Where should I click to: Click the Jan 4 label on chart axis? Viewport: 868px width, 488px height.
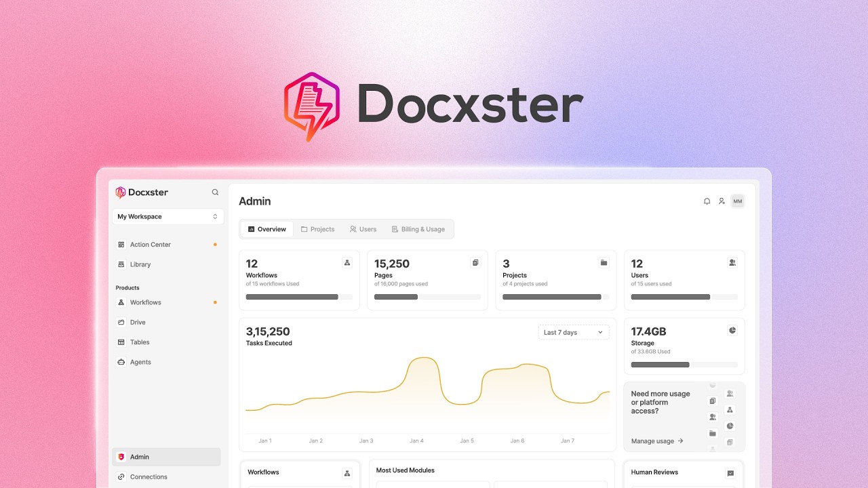click(x=416, y=441)
